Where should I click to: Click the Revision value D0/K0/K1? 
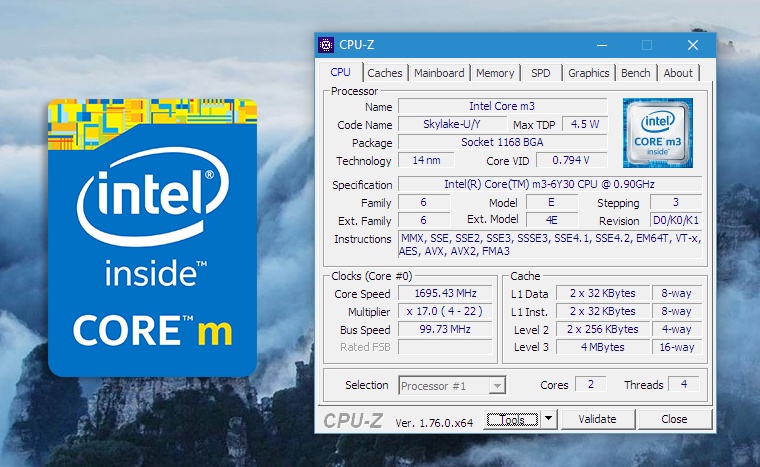tap(676, 220)
